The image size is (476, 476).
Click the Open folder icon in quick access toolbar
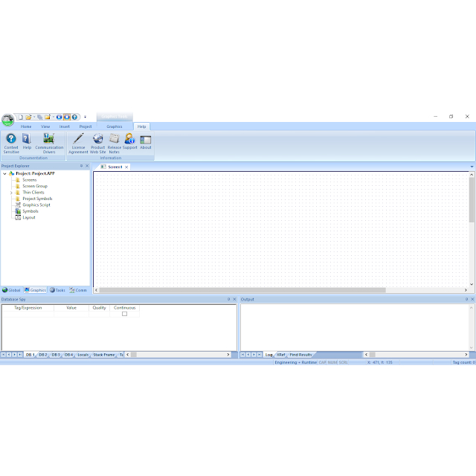click(x=28, y=118)
